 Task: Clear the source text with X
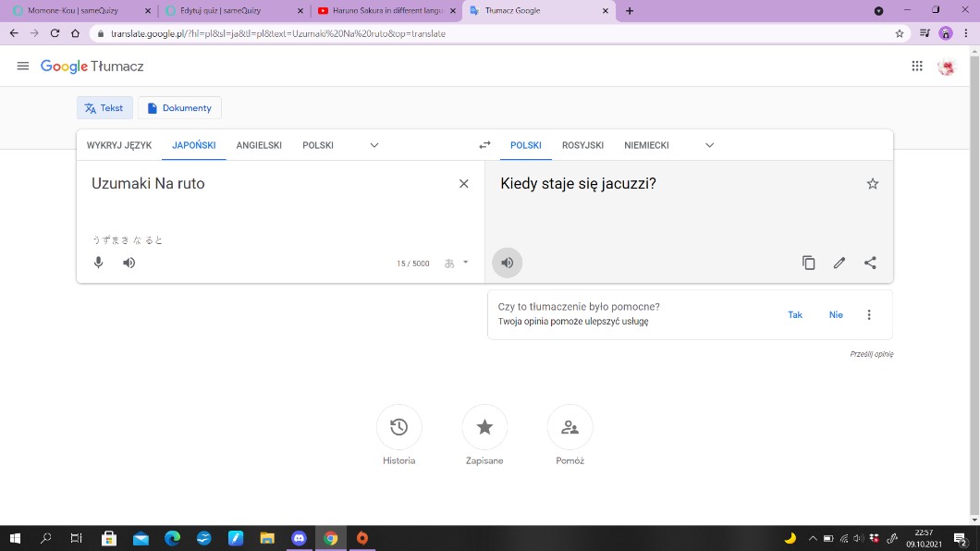pyautogui.click(x=464, y=184)
